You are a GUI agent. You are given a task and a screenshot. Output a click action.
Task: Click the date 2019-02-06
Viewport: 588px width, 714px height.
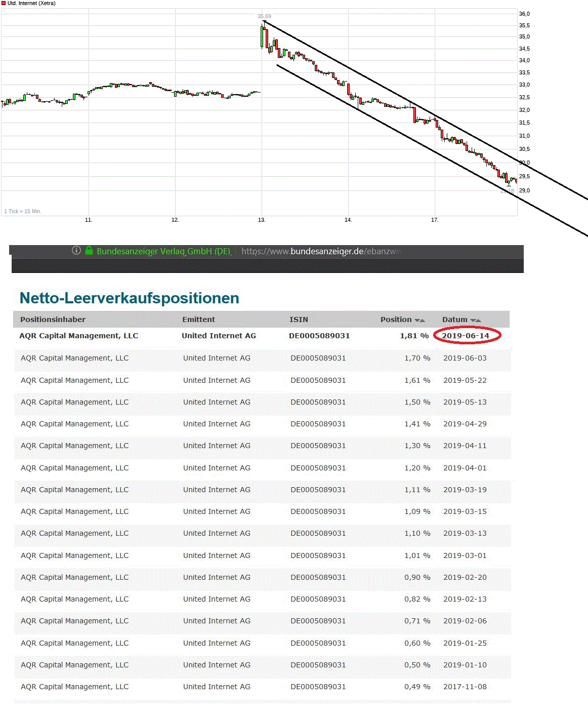pos(465,621)
